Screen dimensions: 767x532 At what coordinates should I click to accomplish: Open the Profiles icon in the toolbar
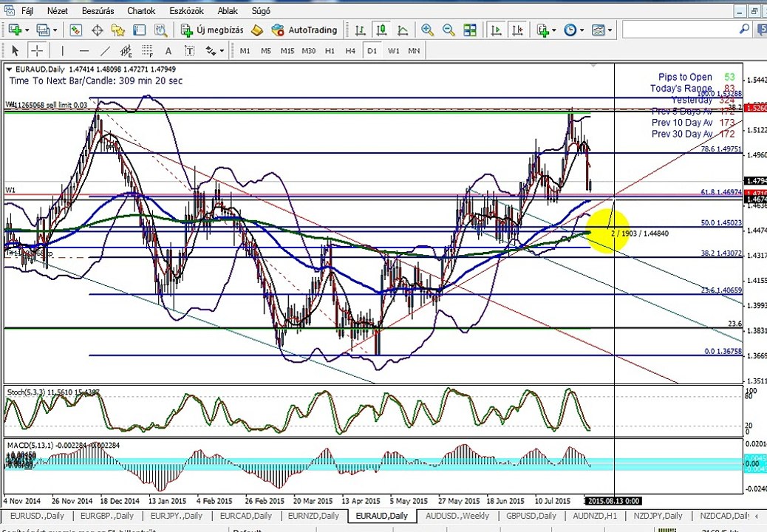(x=43, y=30)
